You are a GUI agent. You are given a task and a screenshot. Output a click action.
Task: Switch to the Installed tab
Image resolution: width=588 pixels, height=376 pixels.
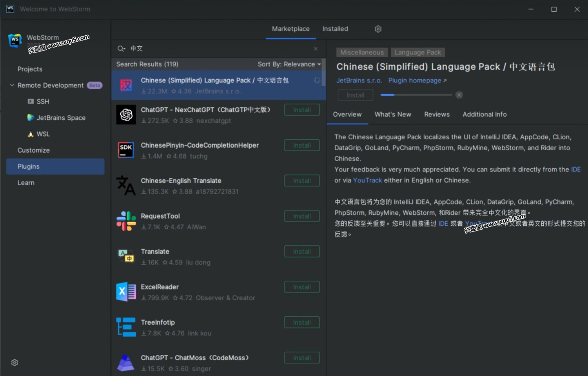[x=335, y=29]
